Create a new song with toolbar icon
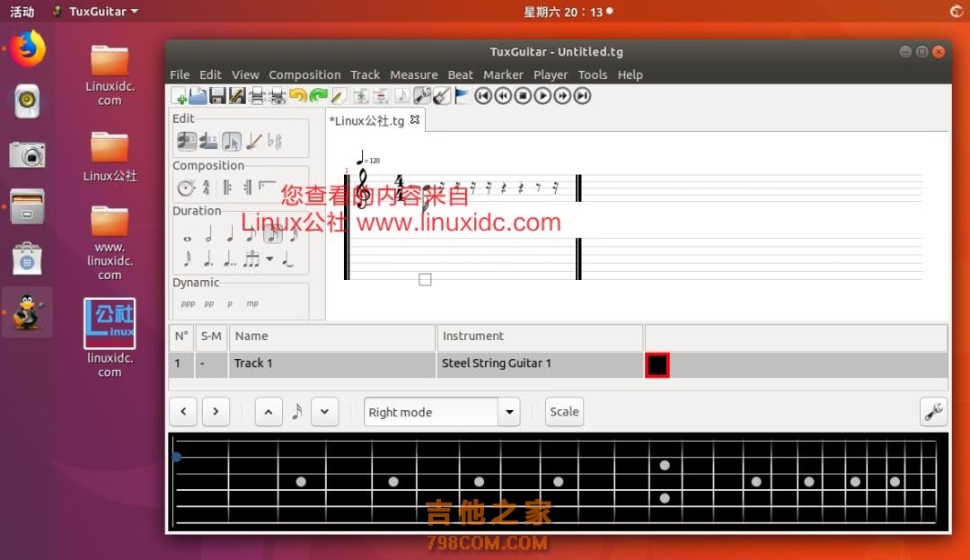Viewport: 970px width, 560px height. [180, 96]
